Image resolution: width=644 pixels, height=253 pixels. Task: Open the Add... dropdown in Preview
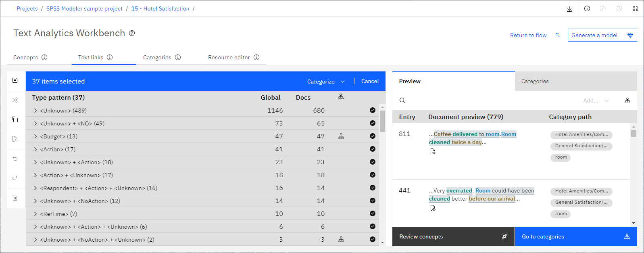(596, 100)
